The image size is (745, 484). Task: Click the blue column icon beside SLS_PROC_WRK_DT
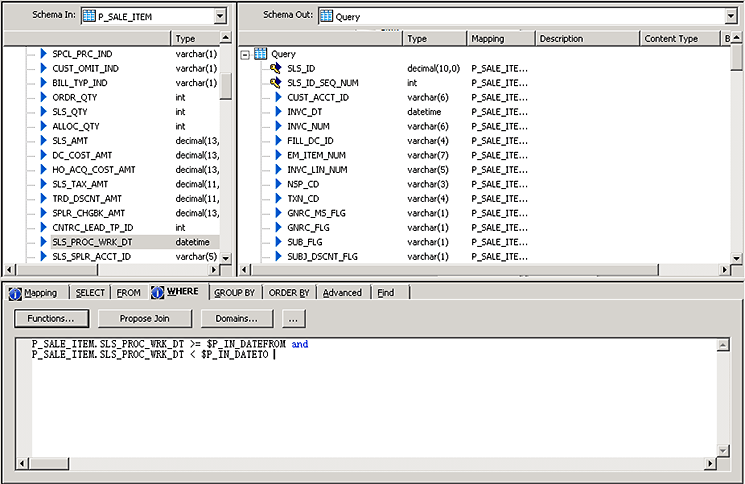[x=43, y=242]
